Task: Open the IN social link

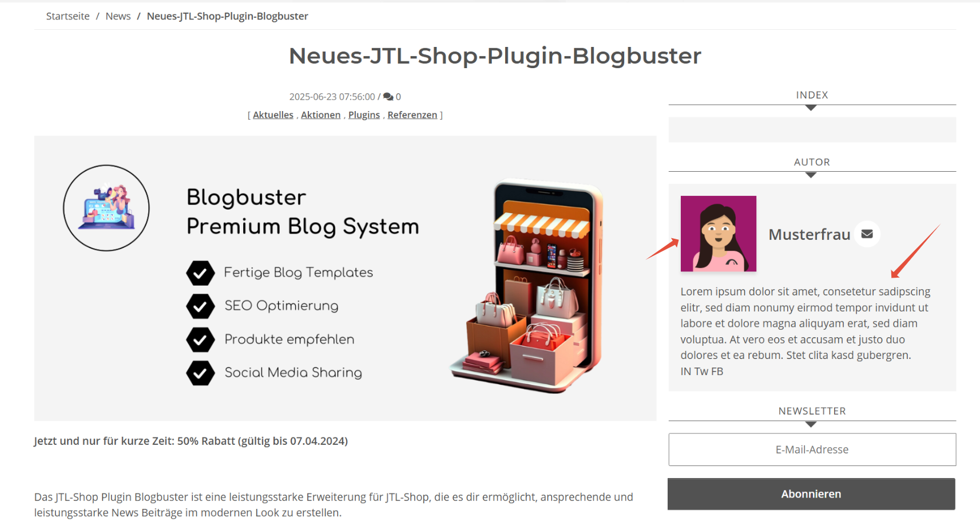Action: 685,372
